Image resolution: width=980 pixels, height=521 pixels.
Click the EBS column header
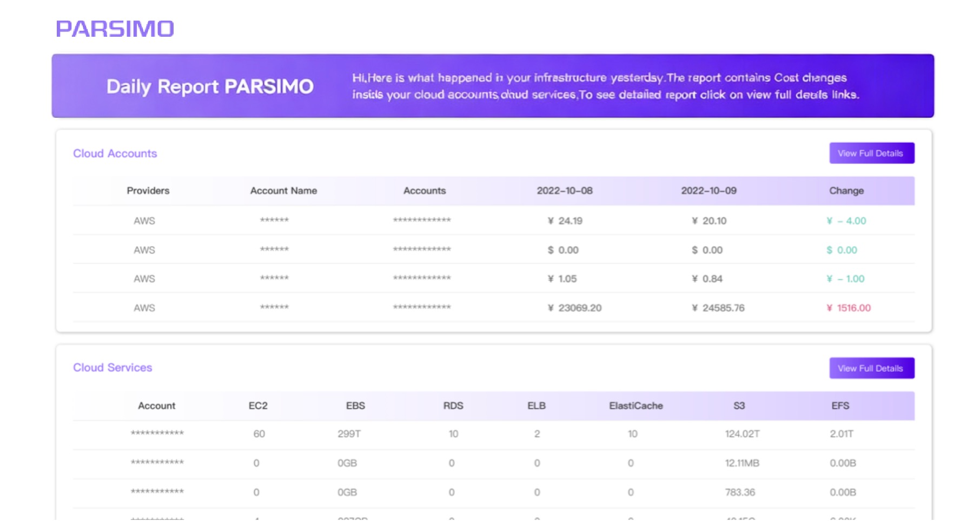point(355,406)
